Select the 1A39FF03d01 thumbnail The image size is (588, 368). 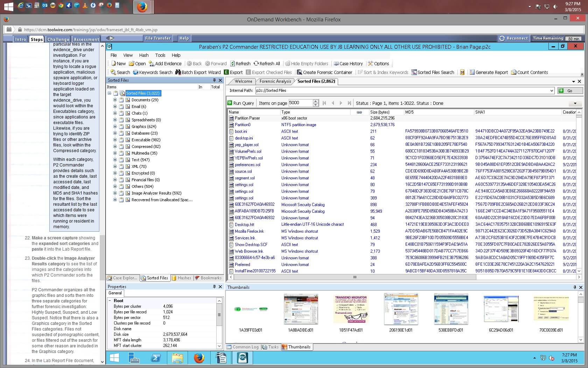[251, 313]
